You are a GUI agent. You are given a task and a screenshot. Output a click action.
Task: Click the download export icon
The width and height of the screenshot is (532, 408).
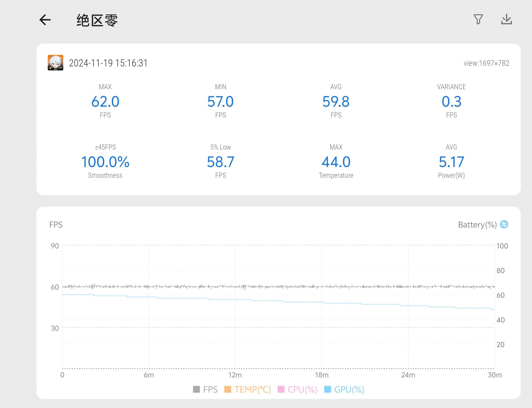pyautogui.click(x=506, y=19)
